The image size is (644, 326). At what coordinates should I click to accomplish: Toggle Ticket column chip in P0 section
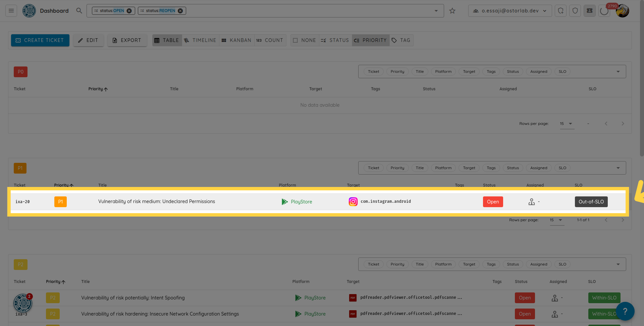(373, 72)
